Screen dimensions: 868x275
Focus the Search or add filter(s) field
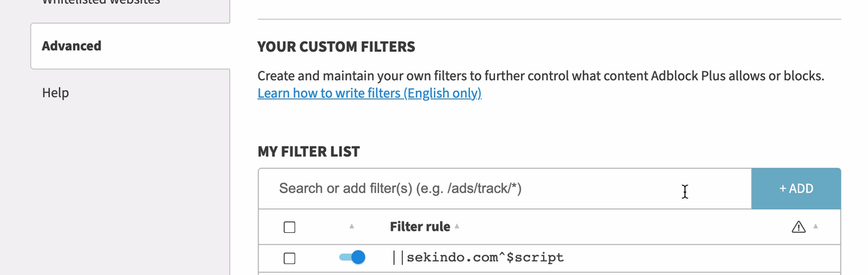tap(475, 189)
